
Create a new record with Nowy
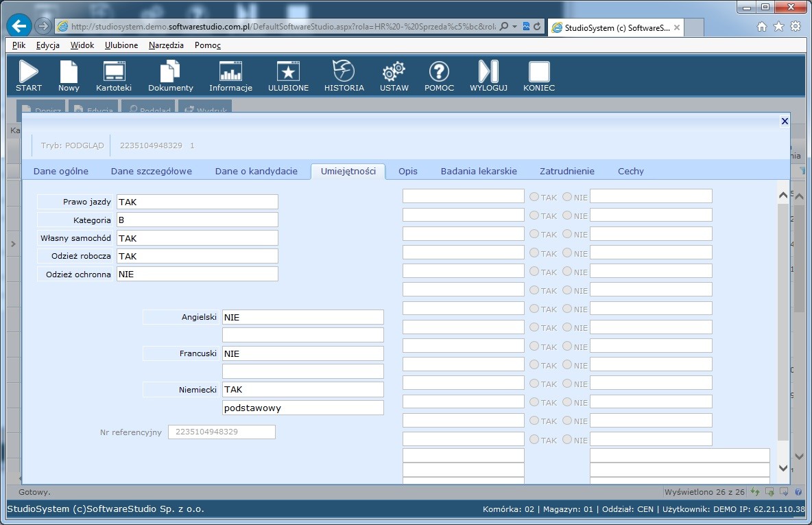point(69,75)
